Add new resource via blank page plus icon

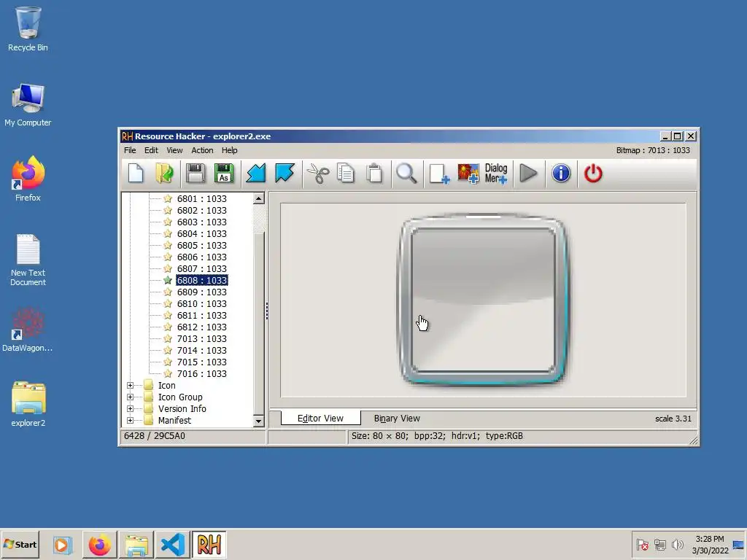(x=438, y=174)
